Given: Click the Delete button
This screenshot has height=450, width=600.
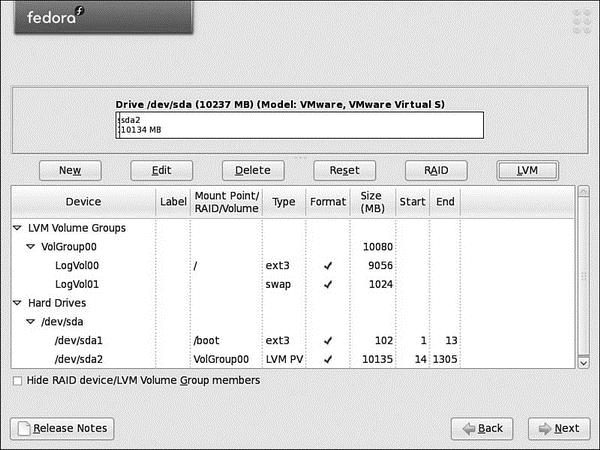Looking at the screenshot, I should click(253, 170).
